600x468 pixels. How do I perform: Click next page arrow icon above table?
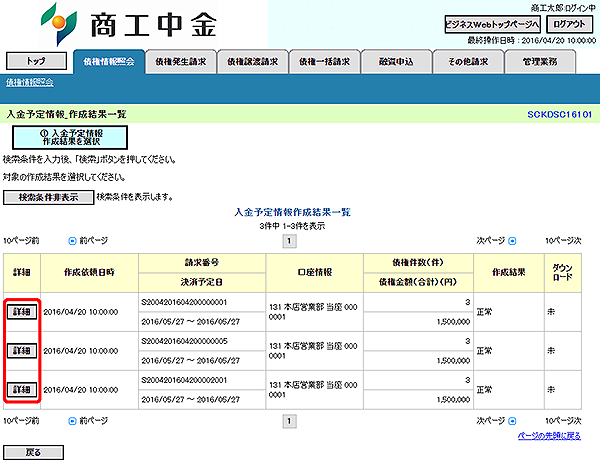512,241
